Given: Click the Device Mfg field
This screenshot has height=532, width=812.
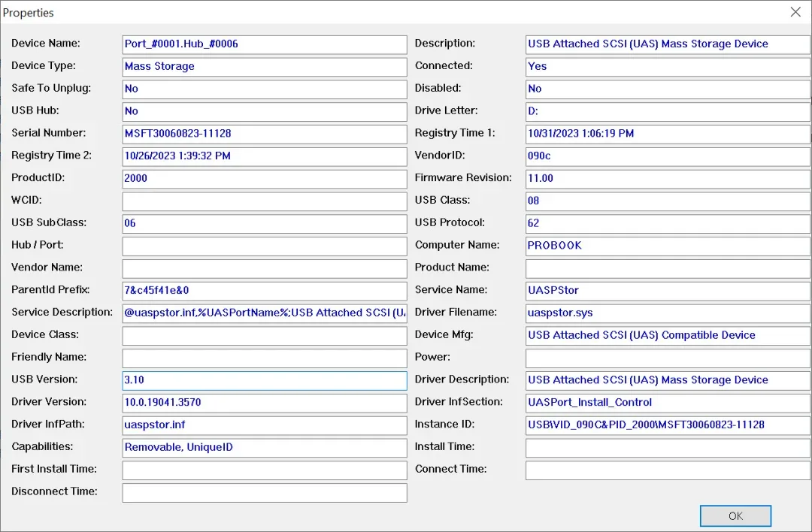Looking at the screenshot, I should [x=668, y=336].
